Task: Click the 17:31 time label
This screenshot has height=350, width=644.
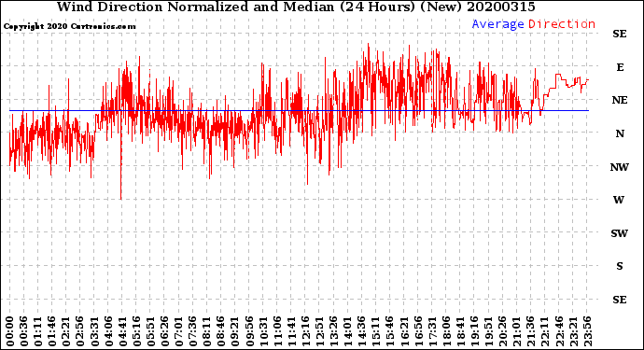Action: tap(431, 331)
